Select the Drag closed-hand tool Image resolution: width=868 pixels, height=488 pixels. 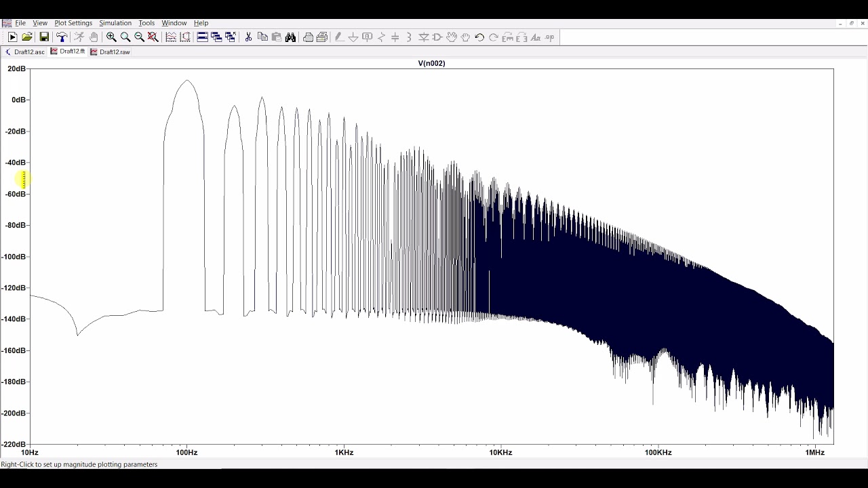tap(465, 37)
